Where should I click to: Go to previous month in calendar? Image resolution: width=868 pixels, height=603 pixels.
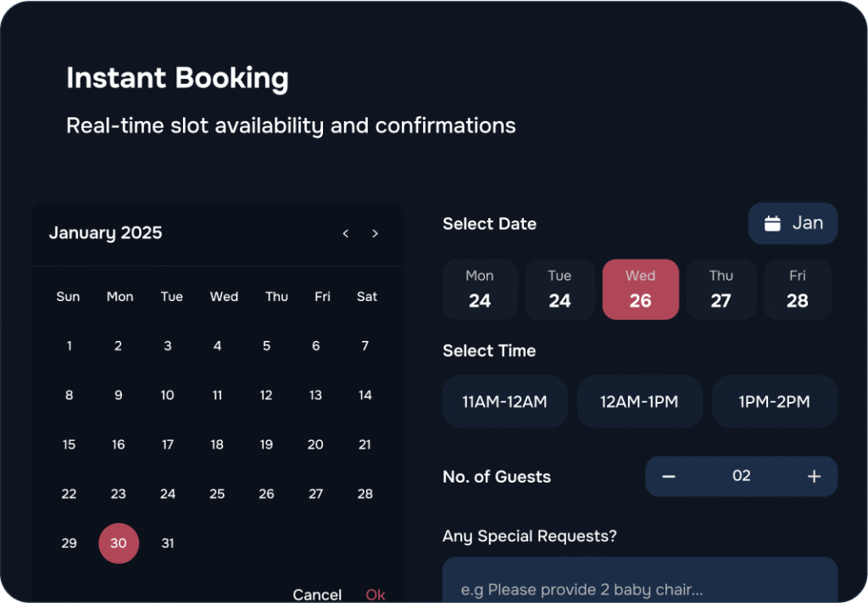[x=345, y=233]
